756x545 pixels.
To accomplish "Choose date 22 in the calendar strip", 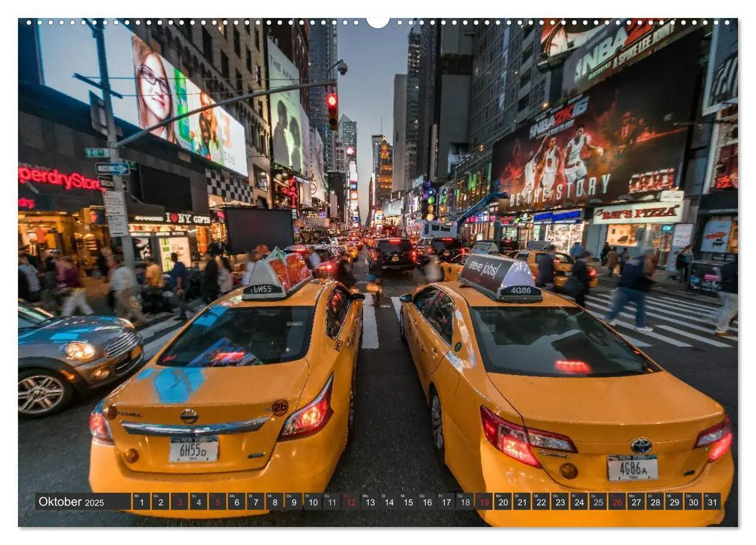I will click(x=541, y=502).
